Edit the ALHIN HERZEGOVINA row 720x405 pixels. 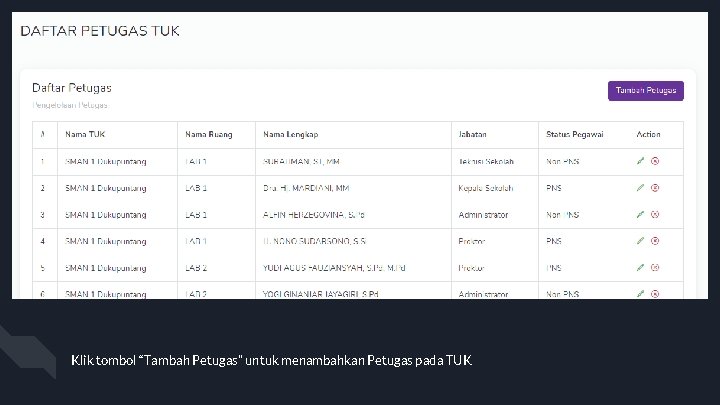tap(640, 214)
